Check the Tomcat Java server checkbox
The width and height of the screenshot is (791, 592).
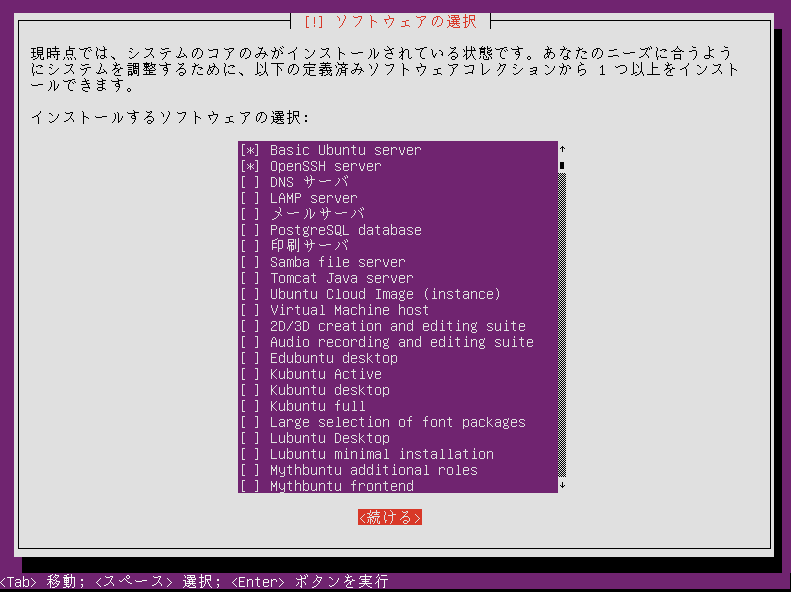[250, 278]
